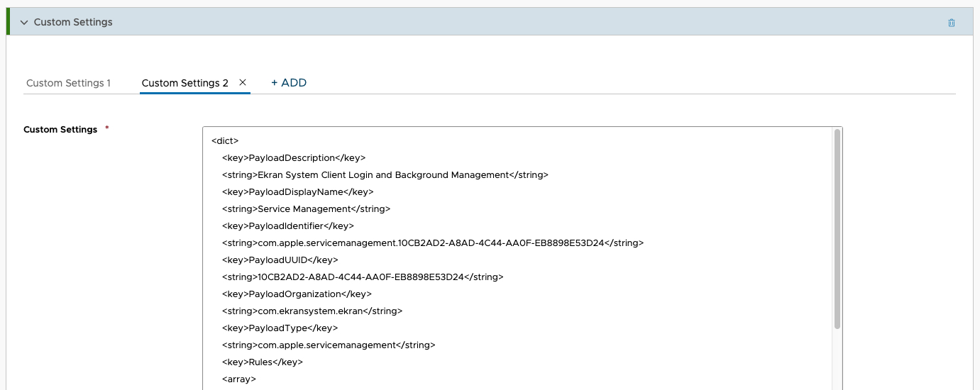Place cursor on the Rules key line
Viewport: 980px width, 390px height.
(262, 362)
